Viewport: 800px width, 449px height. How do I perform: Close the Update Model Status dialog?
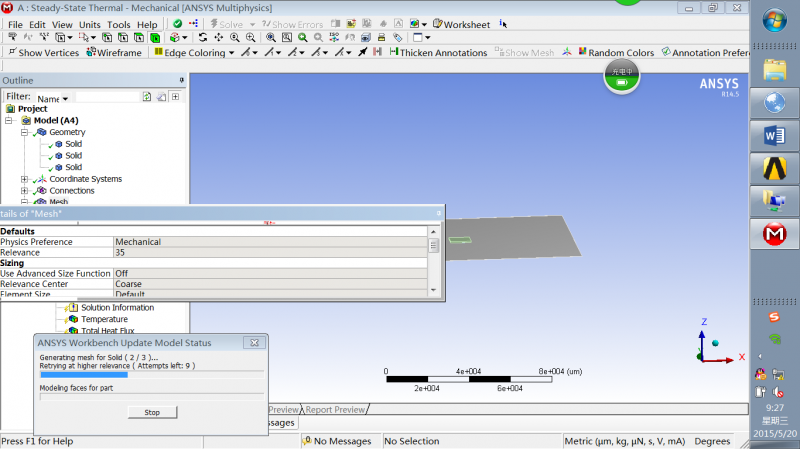(254, 343)
